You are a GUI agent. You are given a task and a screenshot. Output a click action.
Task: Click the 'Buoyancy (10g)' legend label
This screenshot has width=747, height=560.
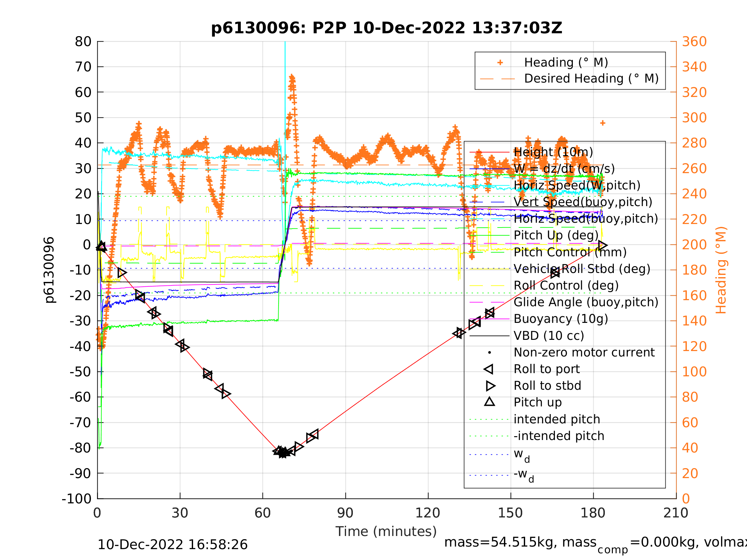[x=561, y=319]
